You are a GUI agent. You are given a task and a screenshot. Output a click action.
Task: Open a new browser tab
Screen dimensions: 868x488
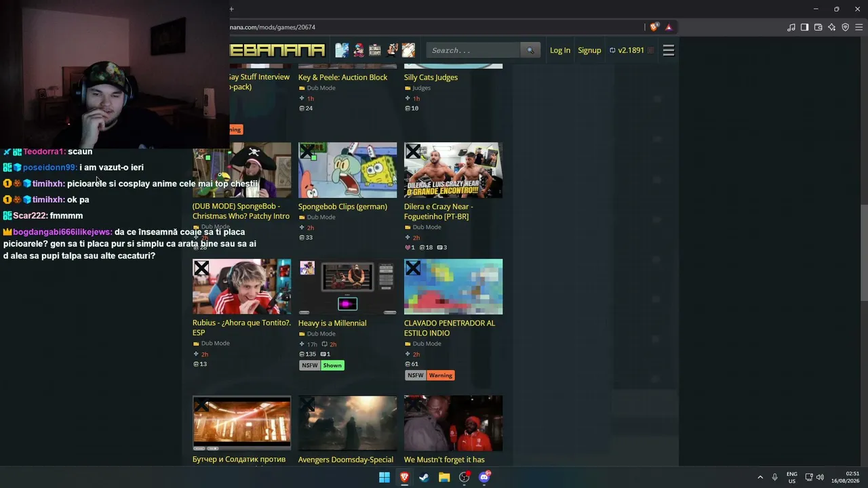click(231, 9)
